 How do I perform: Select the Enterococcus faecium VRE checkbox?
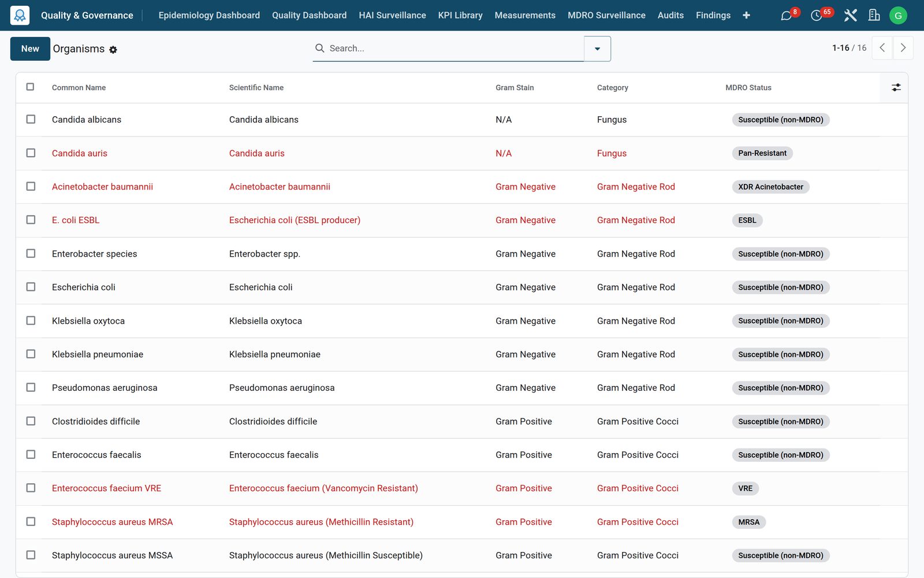tap(31, 488)
